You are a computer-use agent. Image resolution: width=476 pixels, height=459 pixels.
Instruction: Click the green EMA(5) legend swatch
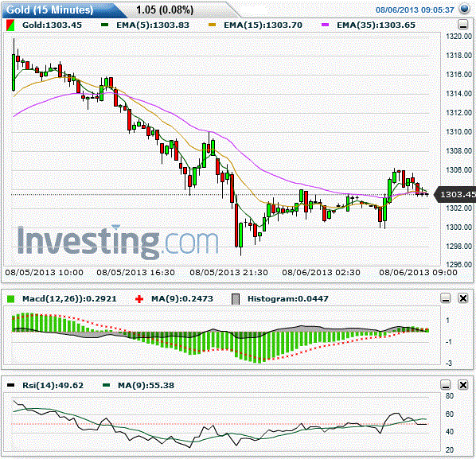point(105,25)
